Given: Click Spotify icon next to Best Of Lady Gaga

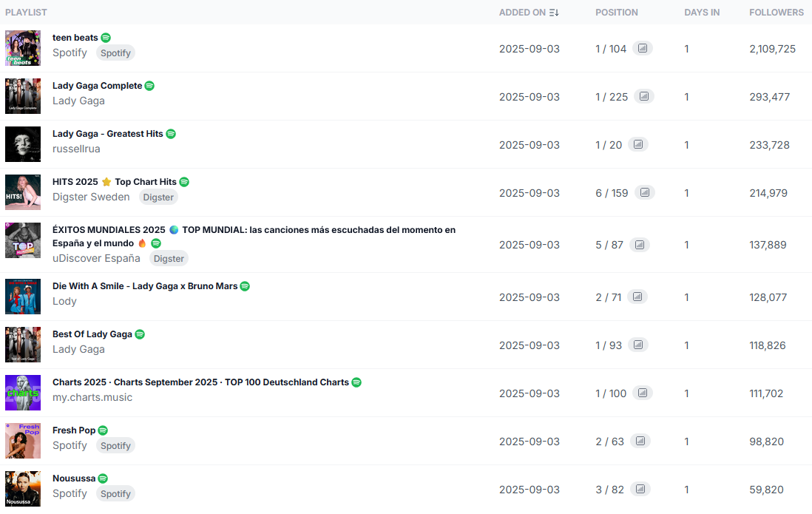Looking at the screenshot, I should [x=140, y=334].
